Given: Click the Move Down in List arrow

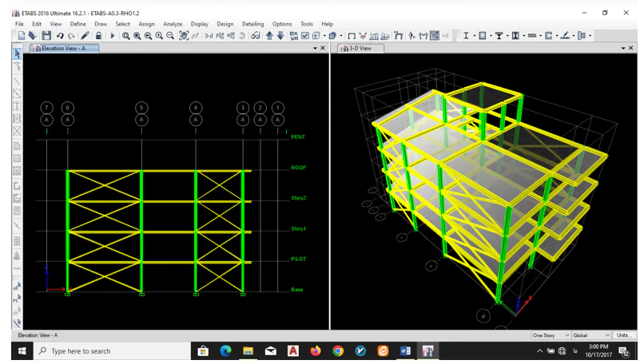Looking at the screenshot, I should pos(280,36).
